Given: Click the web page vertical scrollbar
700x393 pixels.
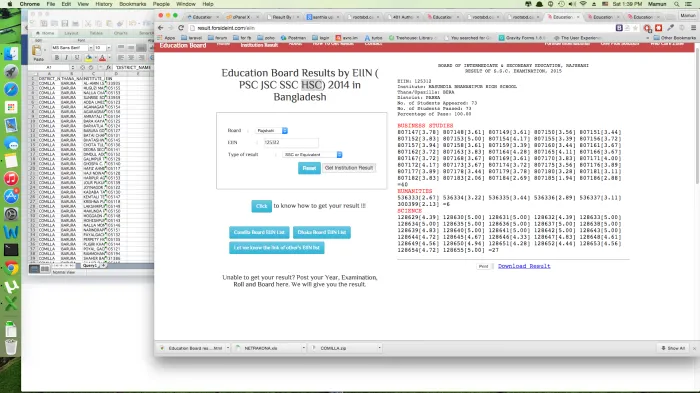Looking at the screenshot, I should (697, 116).
